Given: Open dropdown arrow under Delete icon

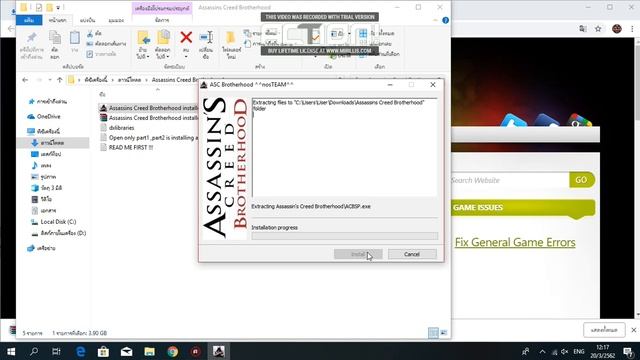Looking at the screenshot, I should (x=186, y=57).
